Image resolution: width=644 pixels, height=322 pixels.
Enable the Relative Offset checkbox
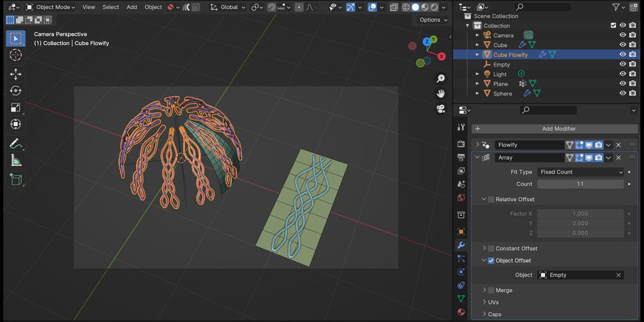coord(491,199)
